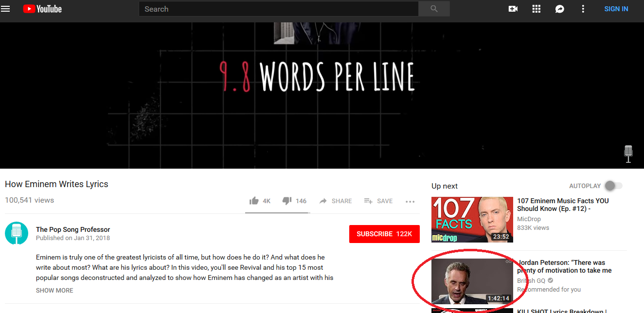Subscribe to the channel
Screen dimensions: 644x313
(x=384, y=234)
